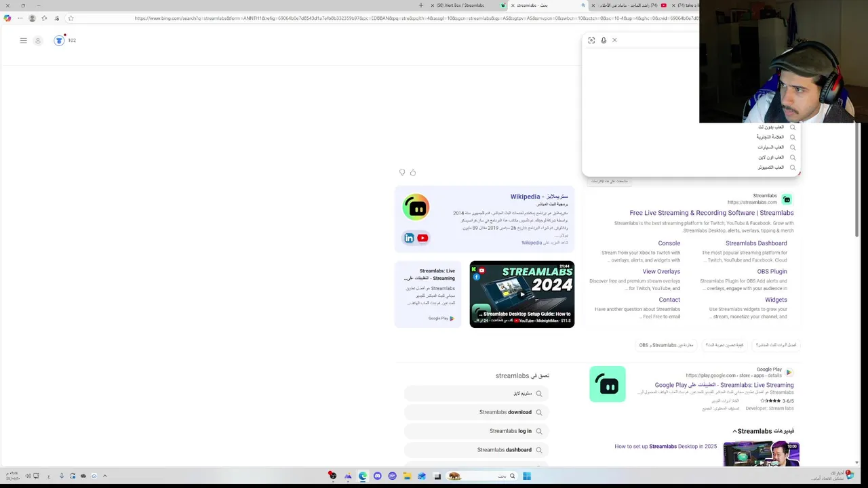
Task: Select suggestion العاب بدون نت
Action: click(x=771, y=127)
